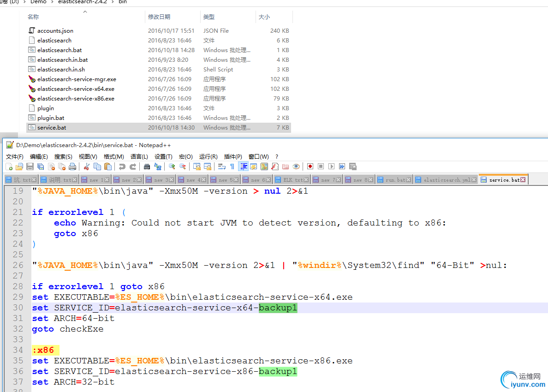
Task: Open the 格式(M) menu
Action: [113, 156]
